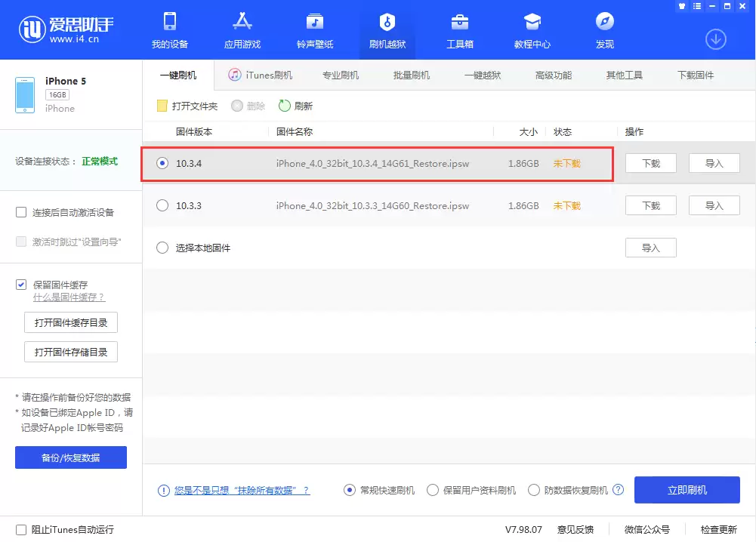Image resolution: width=756 pixels, height=542 pixels.
Task: Switch to 其他工具 tab
Action: coord(625,75)
